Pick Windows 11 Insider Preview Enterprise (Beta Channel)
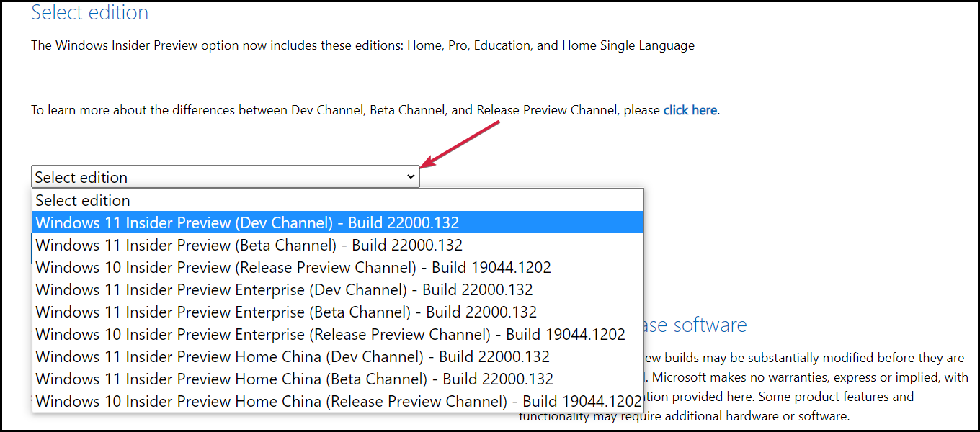This screenshot has width=980, height=432. tap(286, 312)
